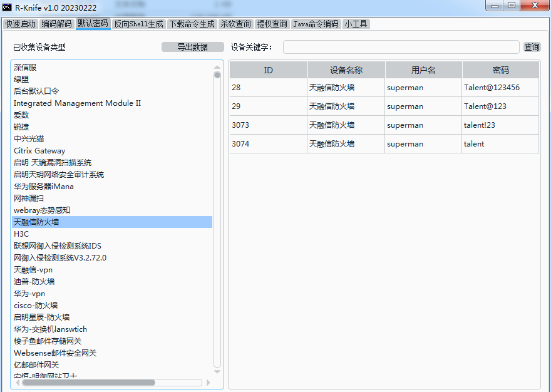The width and height of the screenshot is (551, 392).
Task: Click the 导出数据 button
Action: point(193,47)
